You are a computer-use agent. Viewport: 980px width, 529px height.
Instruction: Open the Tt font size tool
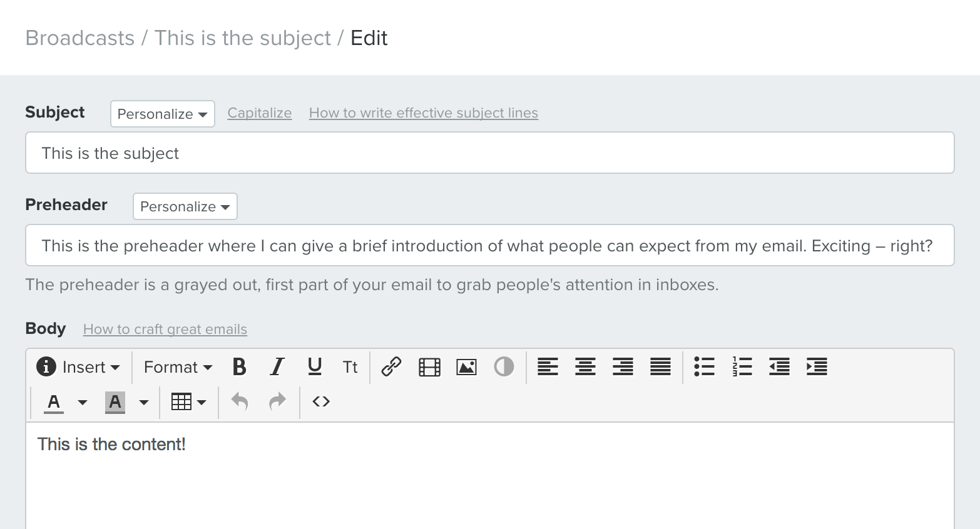click(350, 367)
